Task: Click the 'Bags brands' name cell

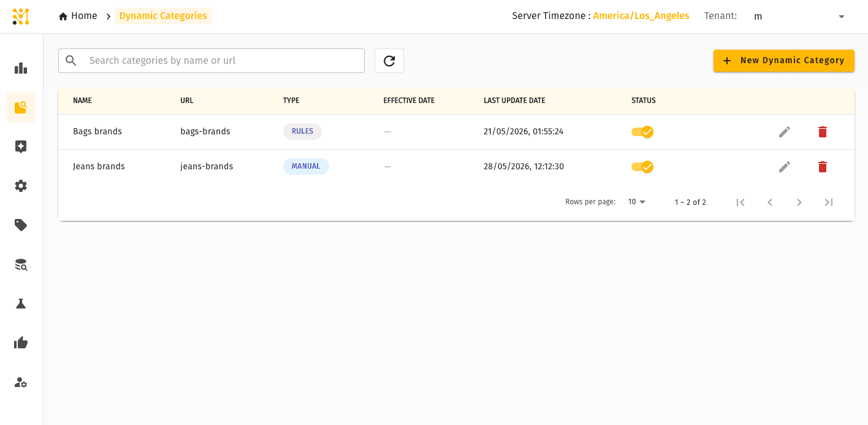Action: pos(97,131)
